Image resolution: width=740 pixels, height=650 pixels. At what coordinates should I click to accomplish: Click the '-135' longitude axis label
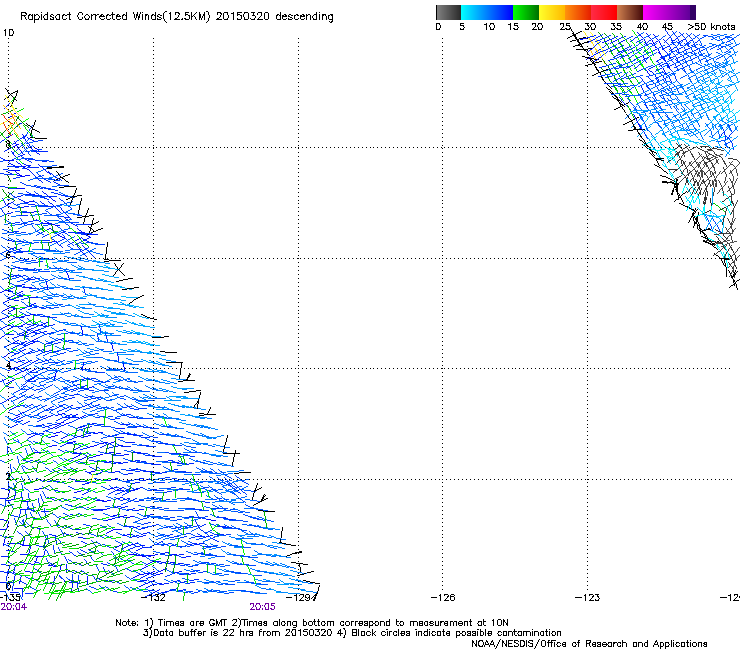click(10, 597)
